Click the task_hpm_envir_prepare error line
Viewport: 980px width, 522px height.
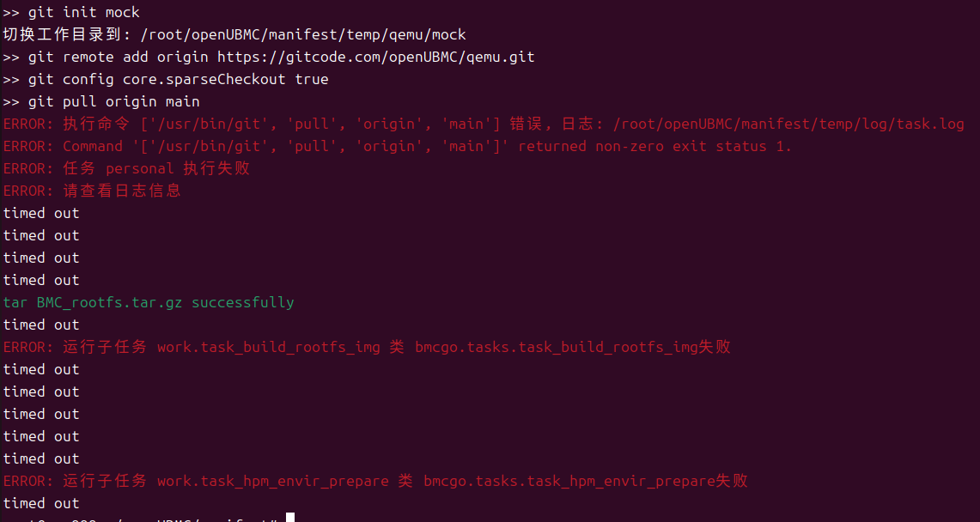(375, 482)
